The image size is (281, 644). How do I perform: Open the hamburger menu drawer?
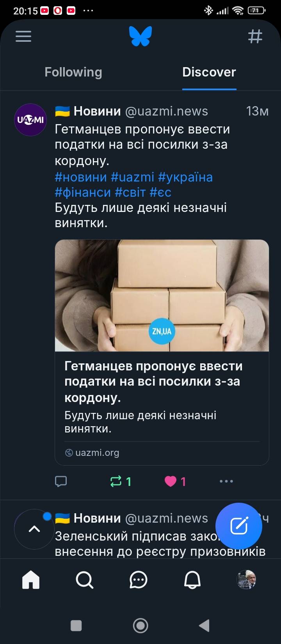click(x=23, y=36)
